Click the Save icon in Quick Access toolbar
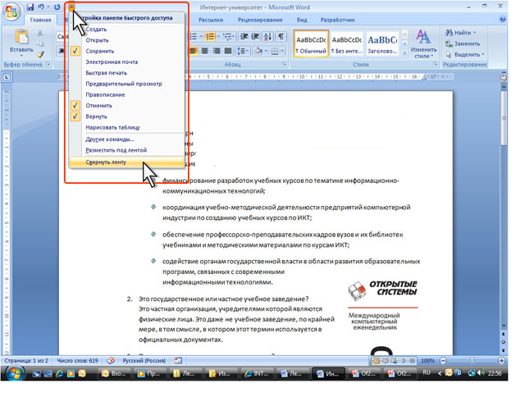 [30, 7]
